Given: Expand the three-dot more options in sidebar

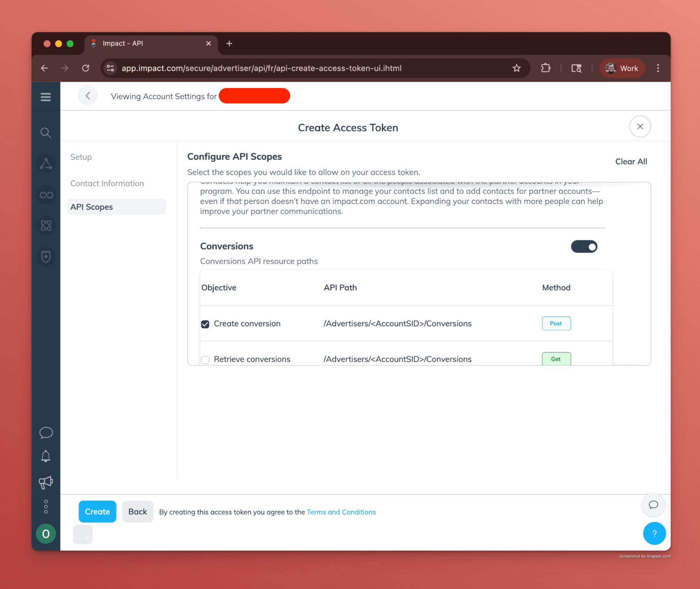Looking at the screenshot, I should click(x=46, y=507).
